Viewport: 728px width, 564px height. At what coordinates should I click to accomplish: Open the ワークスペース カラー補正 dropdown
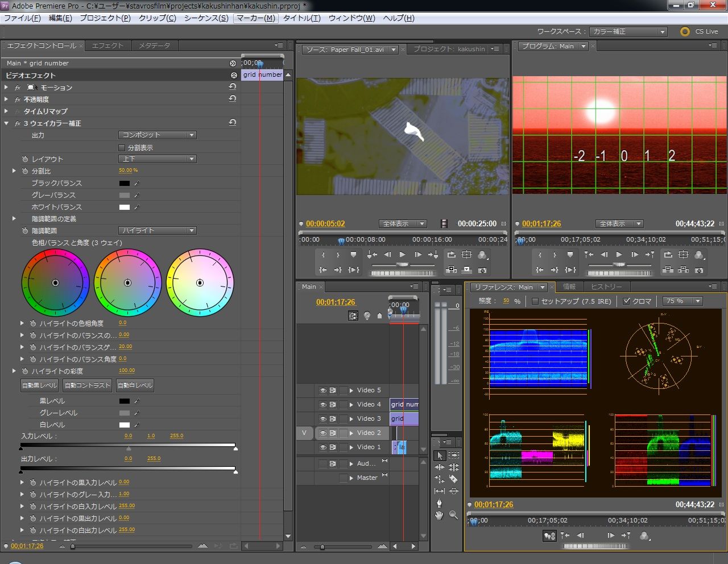(x=628, y=32)
